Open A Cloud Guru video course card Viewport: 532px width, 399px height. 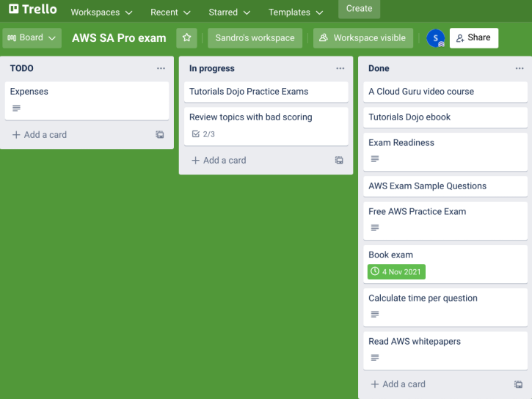(x=445, y=92)
